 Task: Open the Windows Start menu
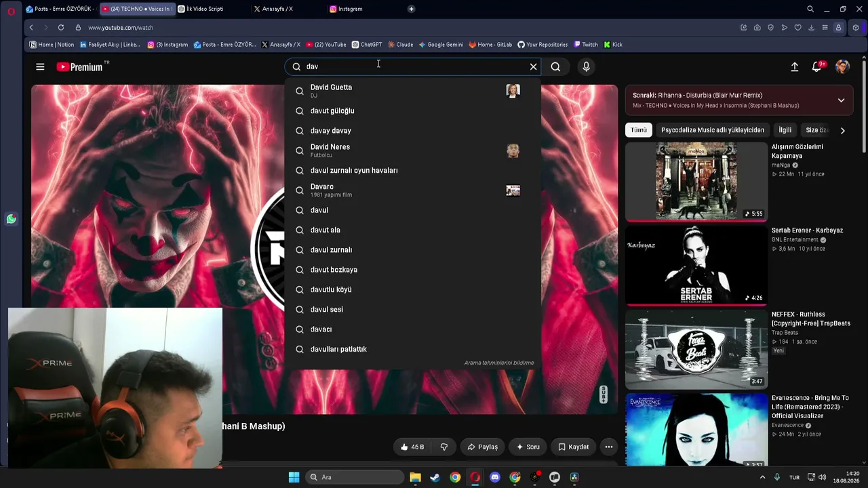(x=294, y=477)
